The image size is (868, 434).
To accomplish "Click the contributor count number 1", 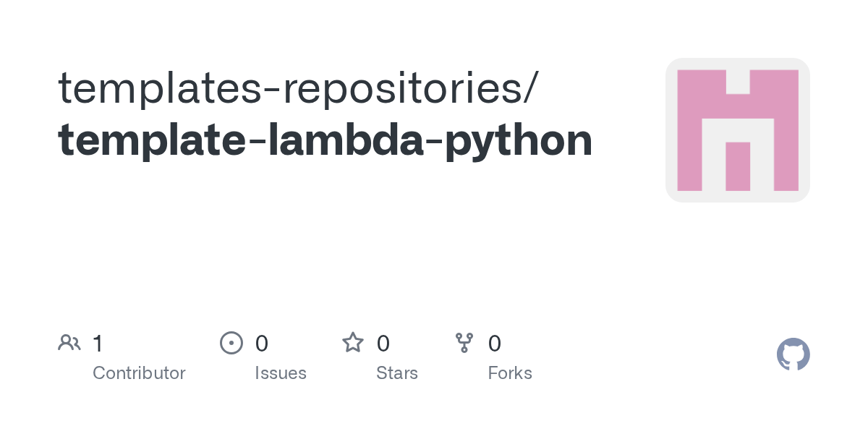I will 98,343.
